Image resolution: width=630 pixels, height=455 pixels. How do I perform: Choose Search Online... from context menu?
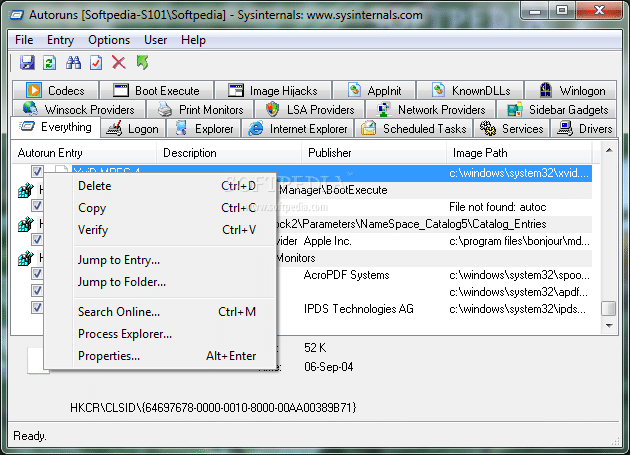160,312
